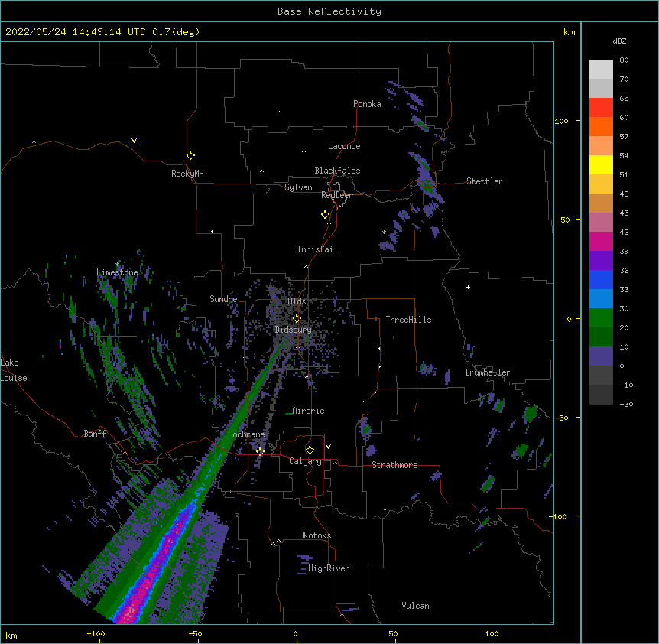This screenshot has height=644, width=659.
Task: Click the dBZ legend heading
Action: point(619,41)
